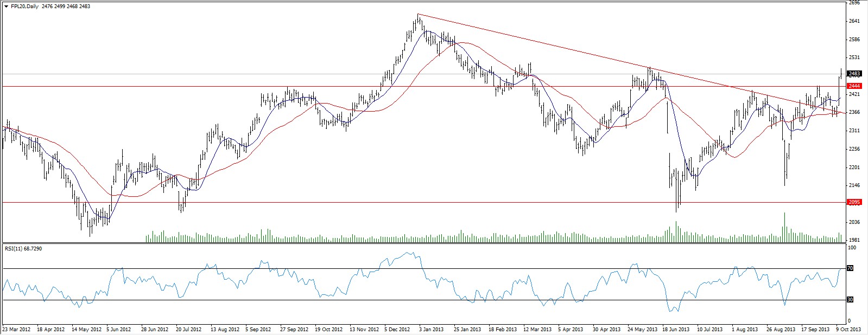The width and height of the screenshot is (868, 335).
Task: Click the RSI 100 scale label
Action: coord(852,248)
